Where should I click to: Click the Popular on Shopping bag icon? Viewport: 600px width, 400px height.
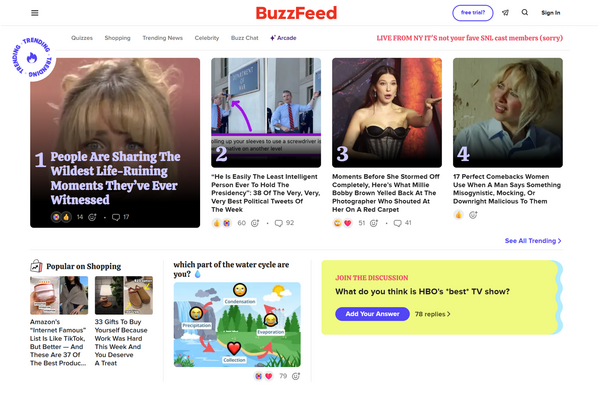coord(36,265)
